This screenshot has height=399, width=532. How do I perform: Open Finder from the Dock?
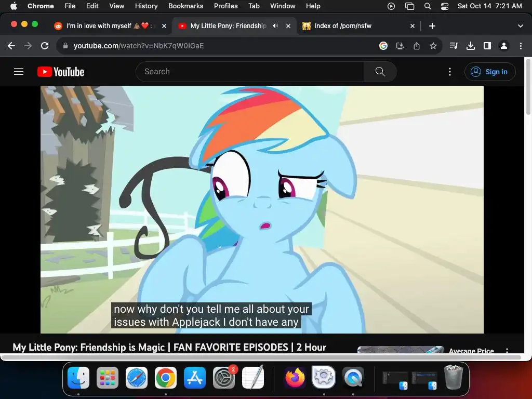(78, 378)
